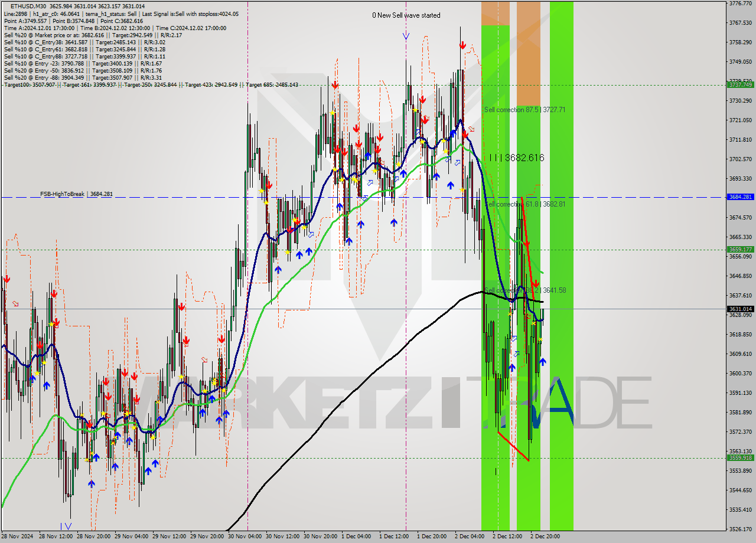Select the 'Sell %20 @ Entry -88' line

pos(83,77)
